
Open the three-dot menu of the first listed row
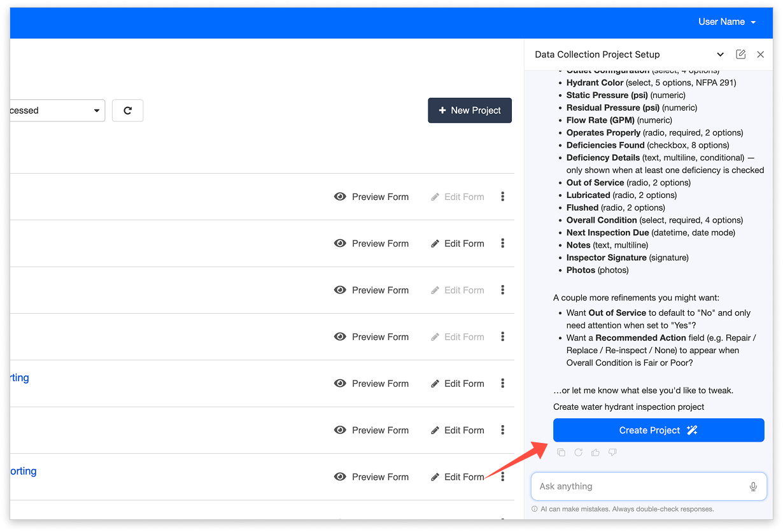click(x=502, y=197)
